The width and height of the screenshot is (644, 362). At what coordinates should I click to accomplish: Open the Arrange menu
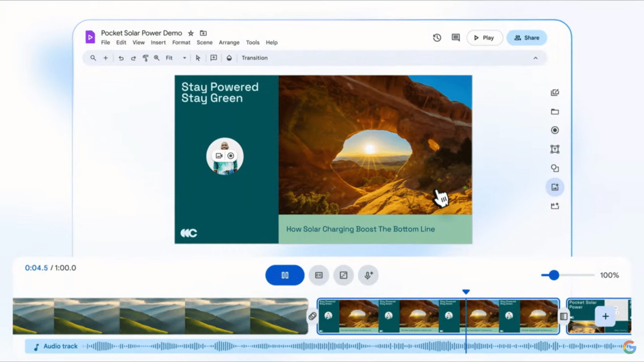(229, 42)
